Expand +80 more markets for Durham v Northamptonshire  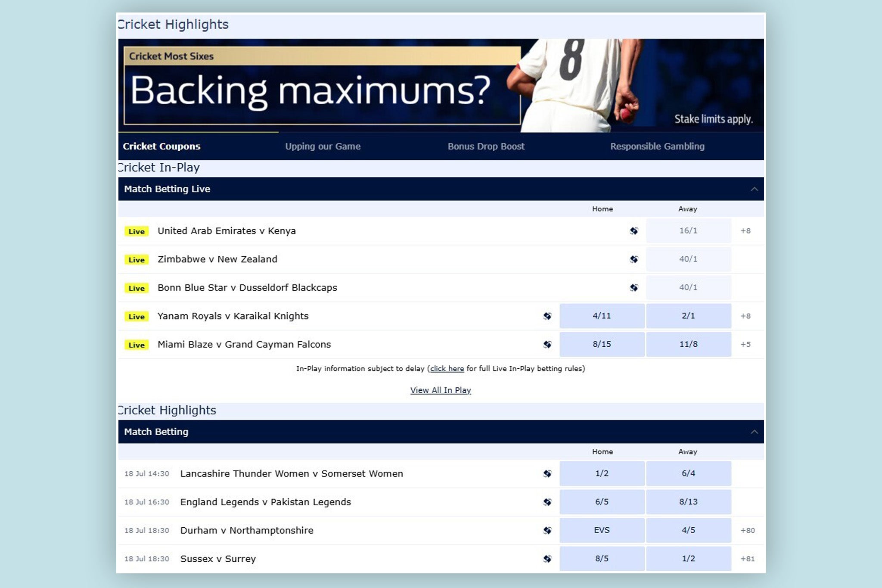(747, 531)
